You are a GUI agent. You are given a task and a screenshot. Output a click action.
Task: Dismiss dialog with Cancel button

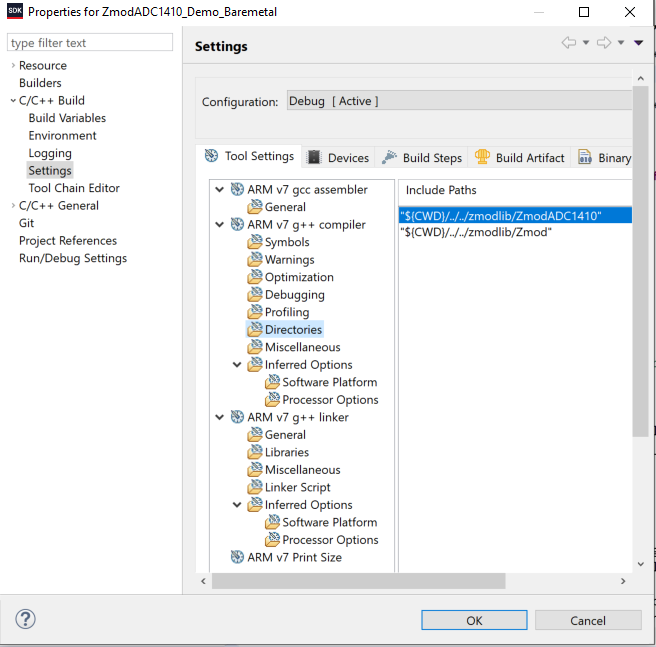tap(588, 620)
